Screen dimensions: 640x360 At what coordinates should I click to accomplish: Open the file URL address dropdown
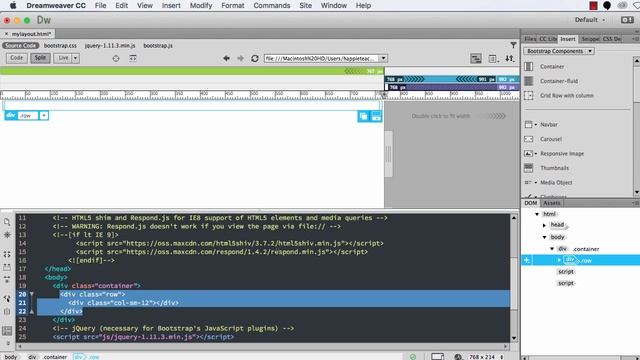pos(383,58)
